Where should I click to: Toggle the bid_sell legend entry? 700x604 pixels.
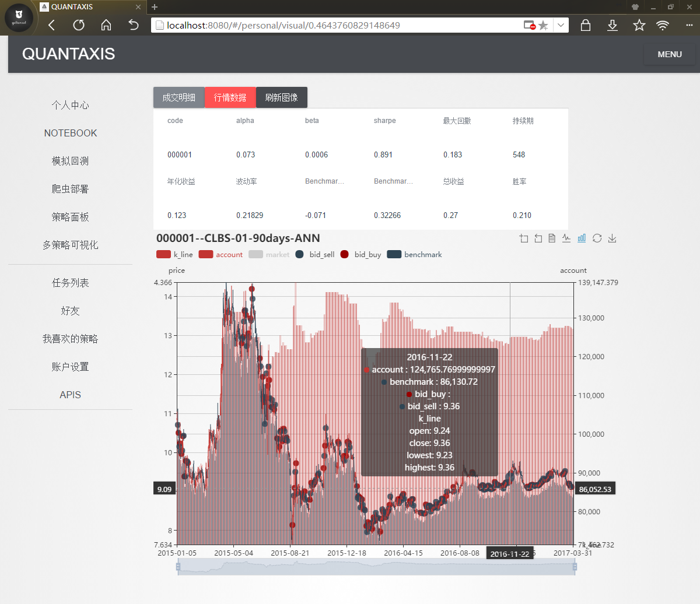coord(314,254)
